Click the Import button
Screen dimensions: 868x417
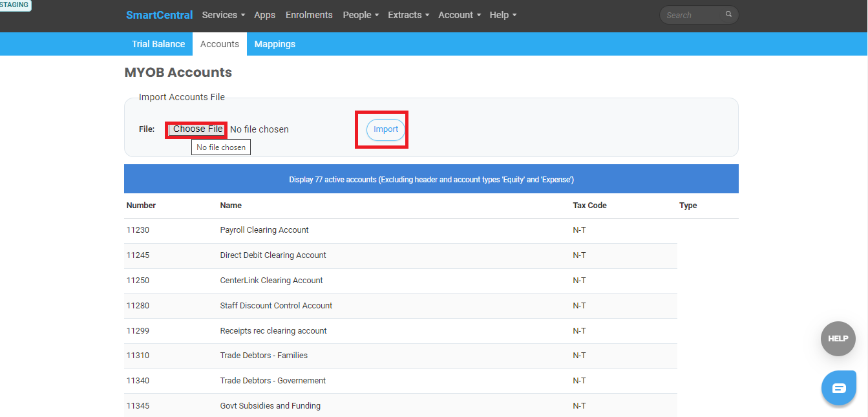point(386,129)
